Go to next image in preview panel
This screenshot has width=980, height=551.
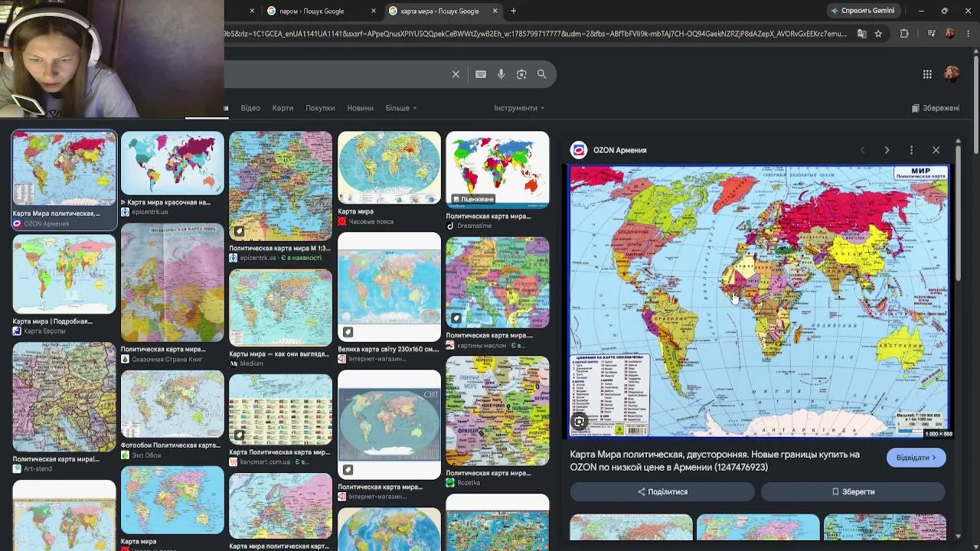click(887, 150)
